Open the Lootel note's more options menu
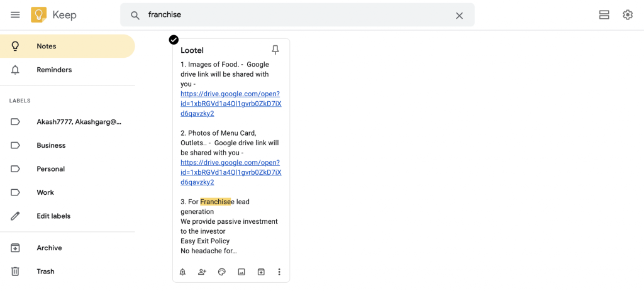 click(279, 272)
